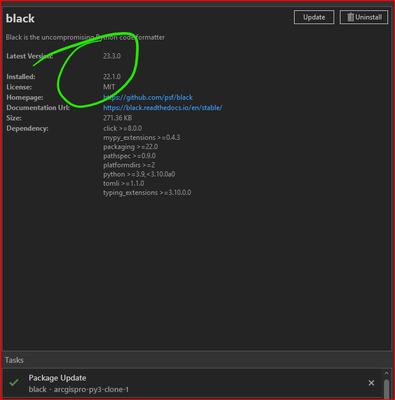This screenshot has width=395, height=400.
Task: Click the 271.36 KB size value
Action: (x=117, y=118)
